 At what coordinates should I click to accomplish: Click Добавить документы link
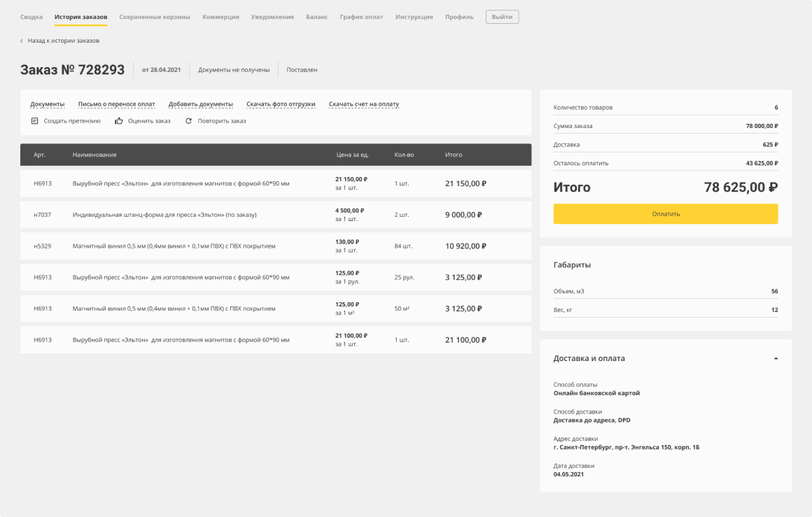click(200, 104)
